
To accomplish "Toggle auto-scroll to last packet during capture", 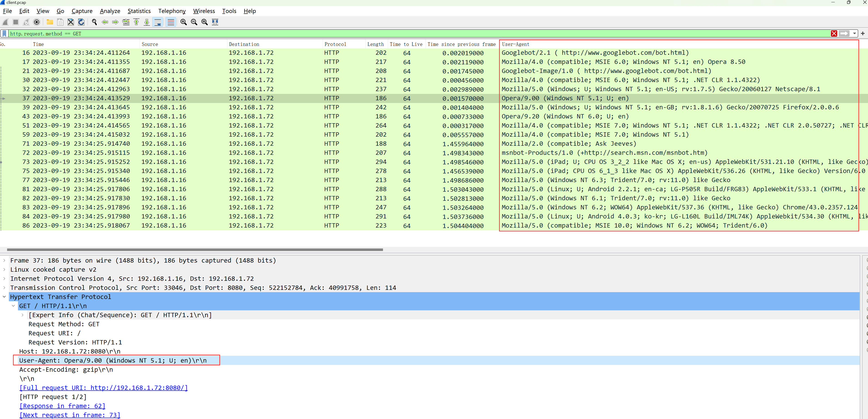I will point(158,22).
